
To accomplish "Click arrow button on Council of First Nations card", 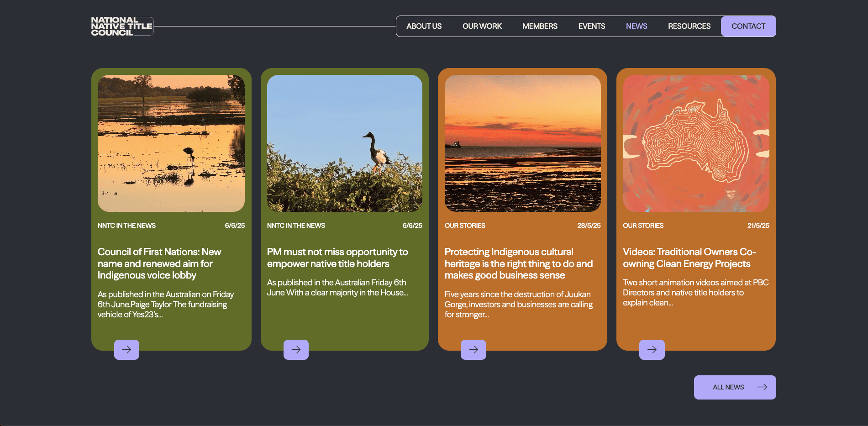I will 126,350.
